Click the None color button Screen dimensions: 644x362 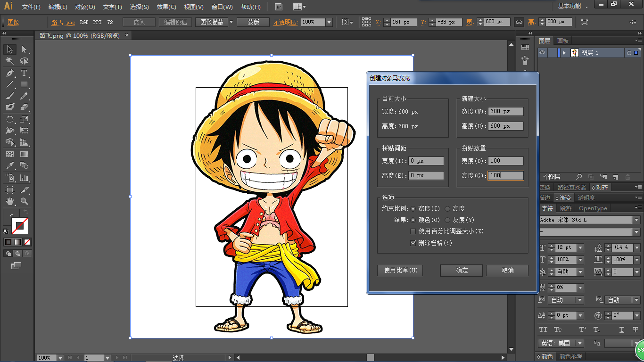27,242
